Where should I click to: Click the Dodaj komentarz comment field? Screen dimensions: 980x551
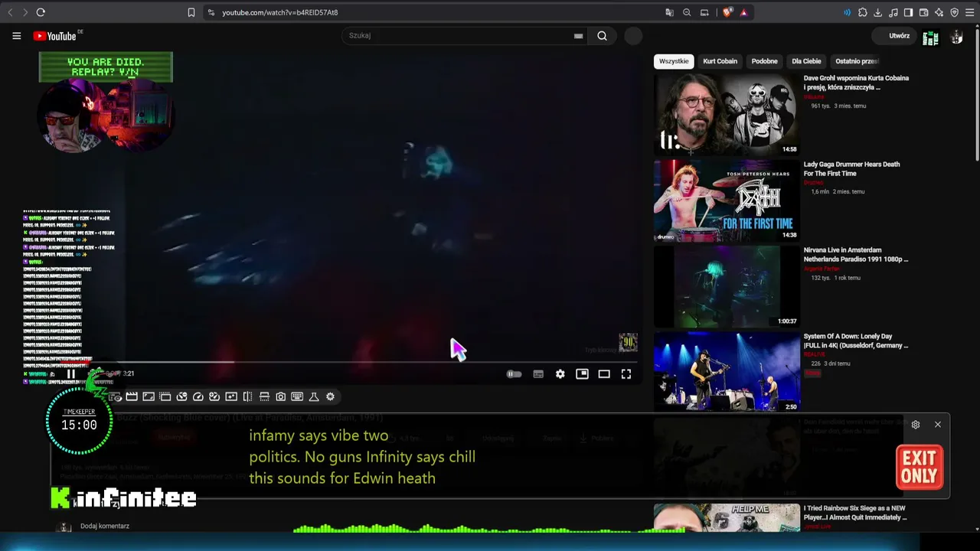[x=104, y=527]
